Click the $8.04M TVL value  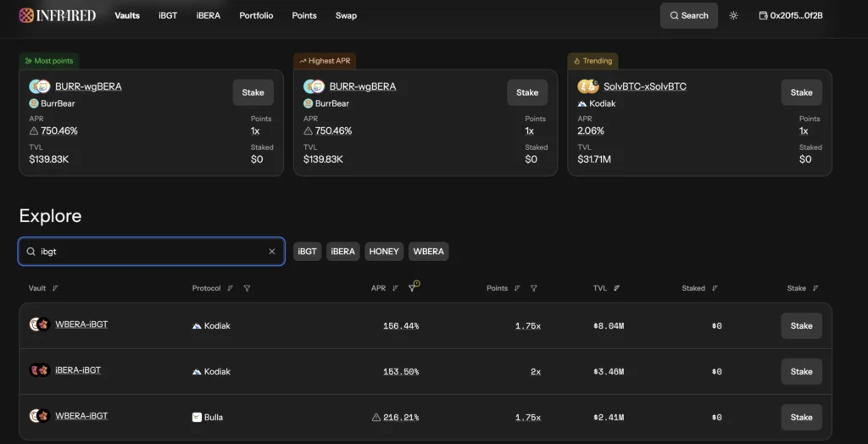[x=609, y=326]
